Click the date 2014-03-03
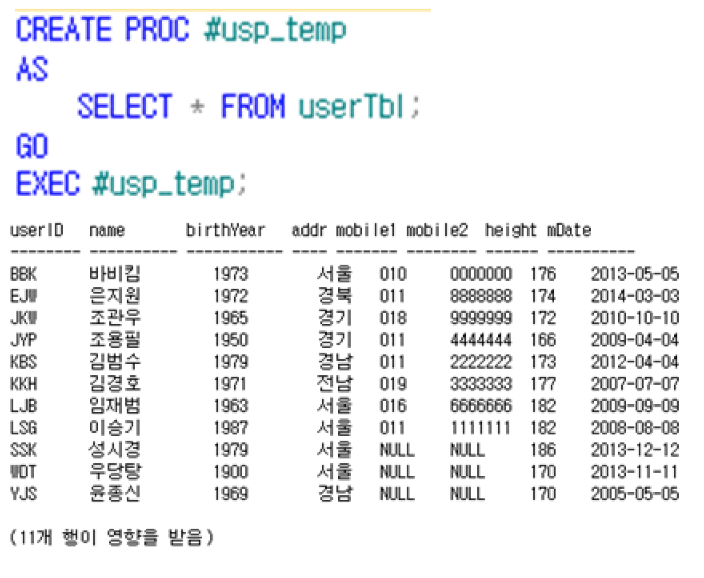Viewport: 704px width, 578px height. click(x=635, y=296)
